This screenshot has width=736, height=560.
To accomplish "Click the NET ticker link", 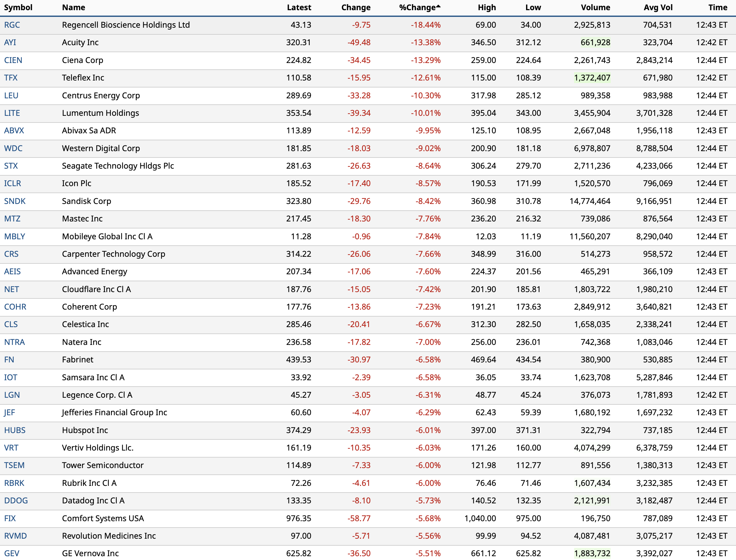I will pyautogui.click(x=11, y=289).
